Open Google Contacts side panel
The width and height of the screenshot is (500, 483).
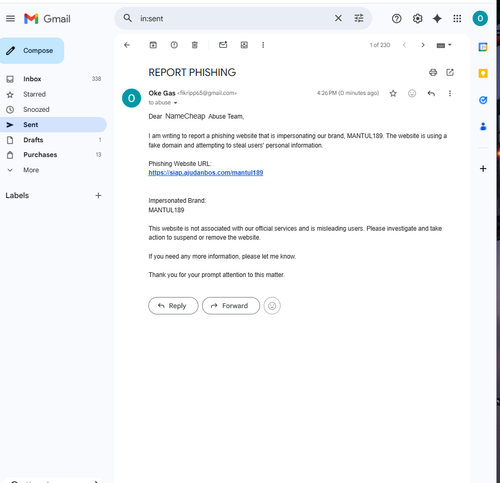[483, 126]
